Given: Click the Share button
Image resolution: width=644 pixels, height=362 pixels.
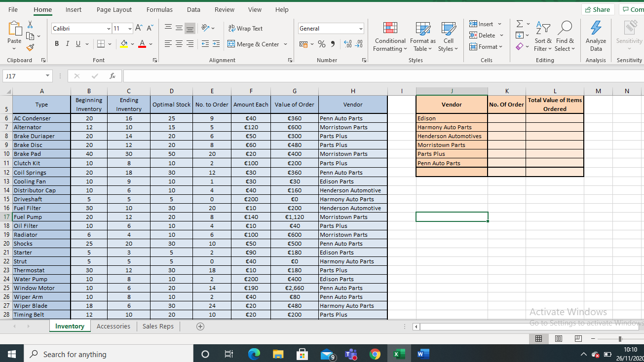Looking at the screenshot, I should (x=598, y=9).
